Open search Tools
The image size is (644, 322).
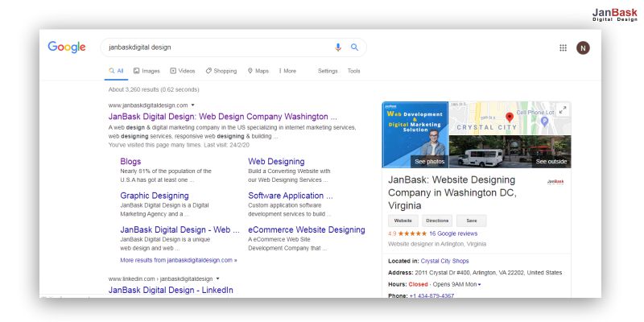[x=353, y=71]
